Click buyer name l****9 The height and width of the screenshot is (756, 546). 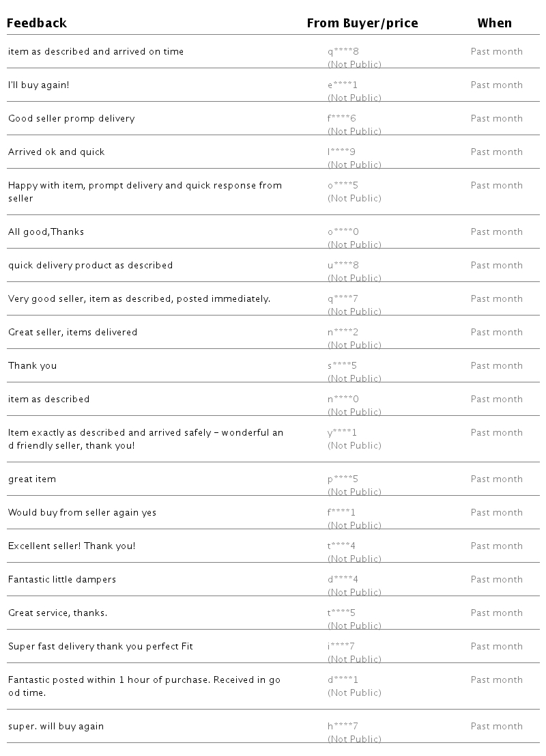coord(343,152)
